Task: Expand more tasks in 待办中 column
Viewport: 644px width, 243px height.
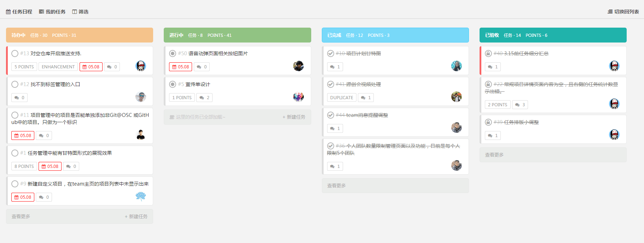Action: (21, 216)
